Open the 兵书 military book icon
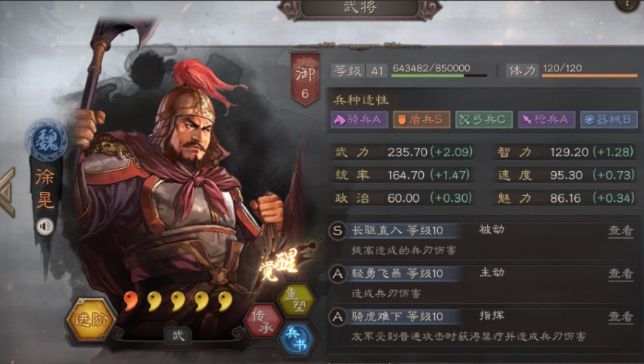This screenshot has width=644, height=364. coord(297,339)
